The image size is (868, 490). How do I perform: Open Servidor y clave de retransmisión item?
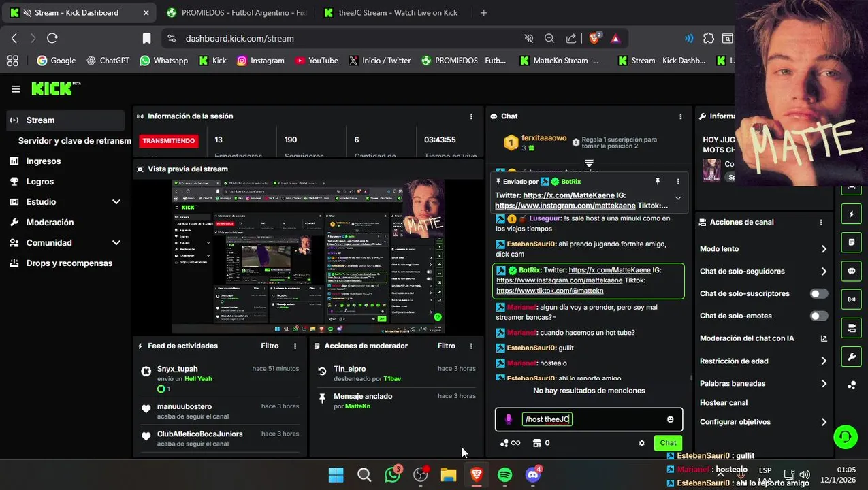point(74,141)
